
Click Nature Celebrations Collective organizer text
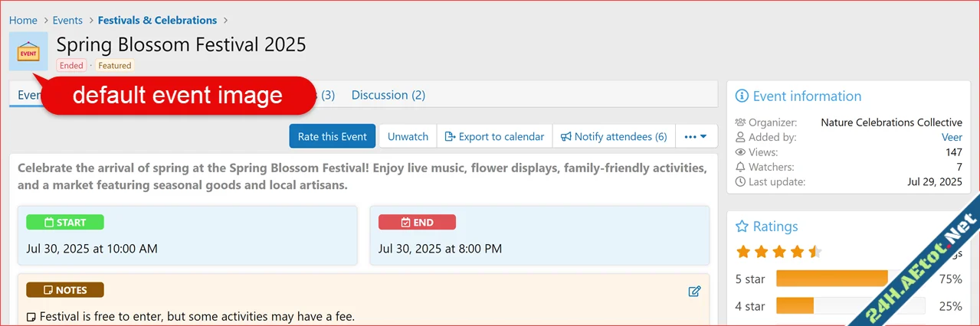pos(891,122)
